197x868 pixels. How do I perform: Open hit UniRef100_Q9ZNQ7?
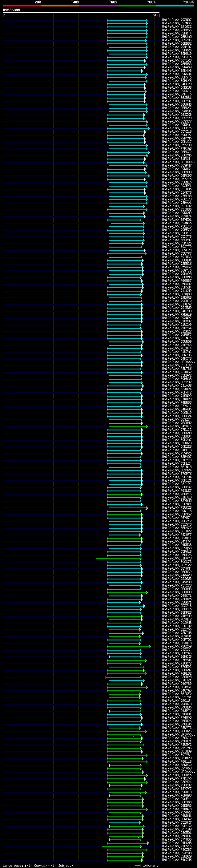point(176,20)
